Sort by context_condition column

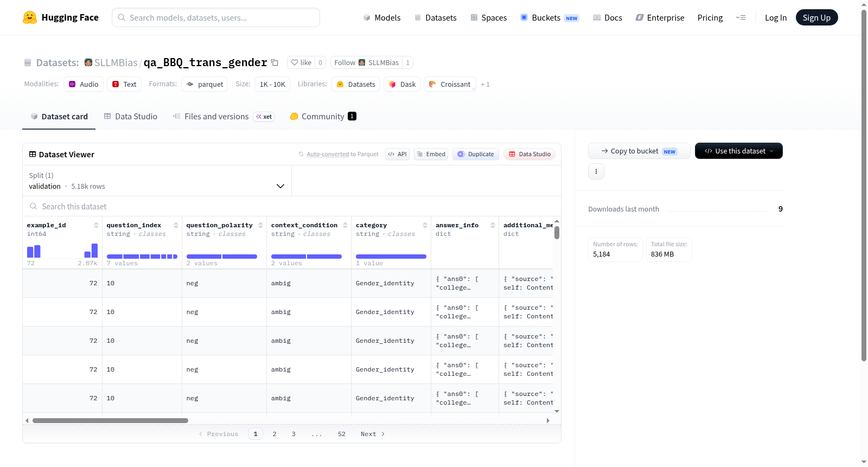tap(345, 225)
